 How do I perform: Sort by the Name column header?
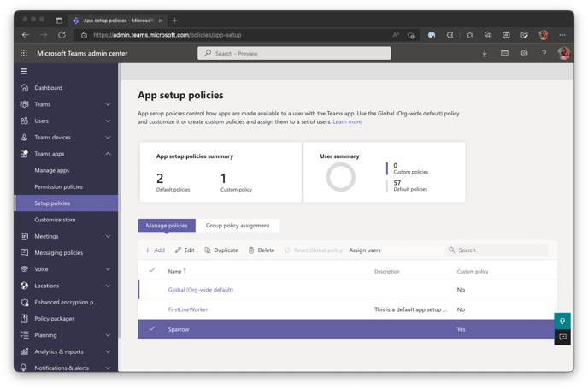(x=177, y=271)
